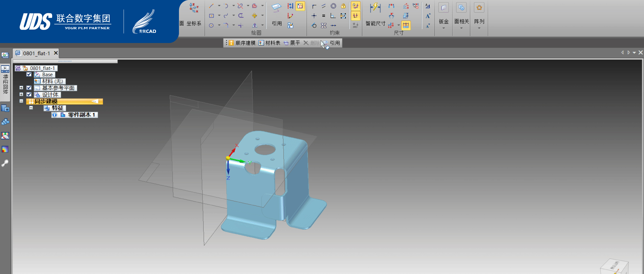Select the Rectangle sketch tool
This screenshot has height=274, width=644.
click(211, 16)
